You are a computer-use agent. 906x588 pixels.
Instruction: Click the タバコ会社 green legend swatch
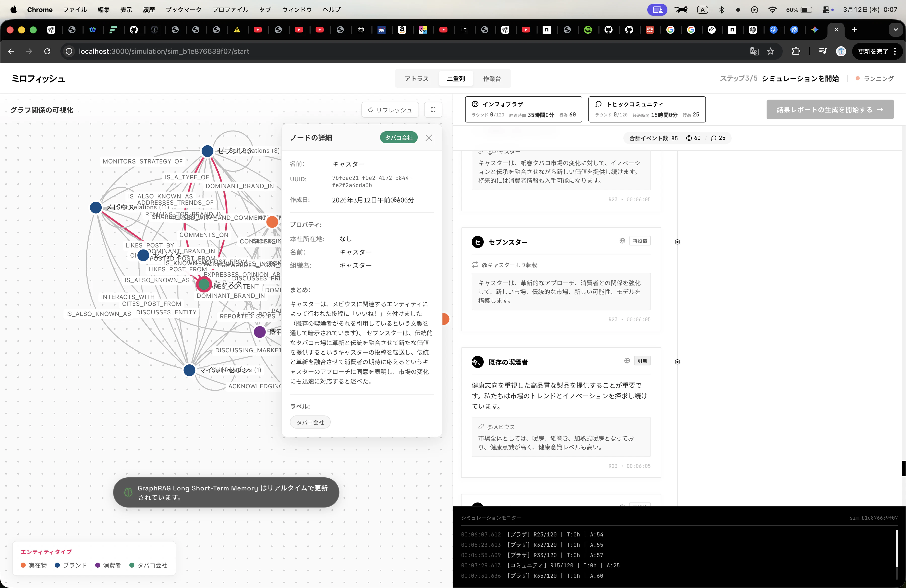132,565
